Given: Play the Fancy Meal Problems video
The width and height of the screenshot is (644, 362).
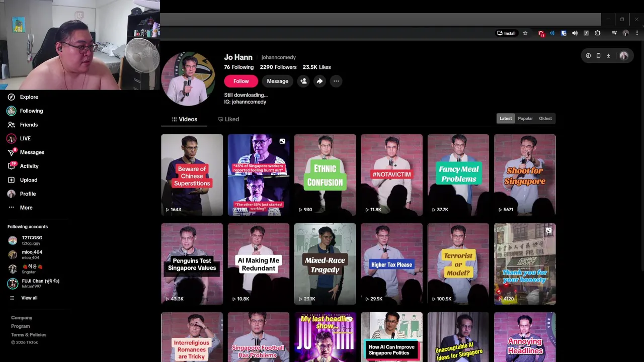Looking at the screenshot, I should (x=458, y=175).
